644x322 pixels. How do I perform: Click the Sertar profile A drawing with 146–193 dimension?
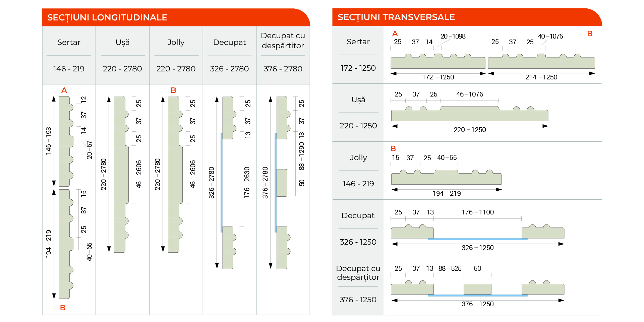click(66, 141)
